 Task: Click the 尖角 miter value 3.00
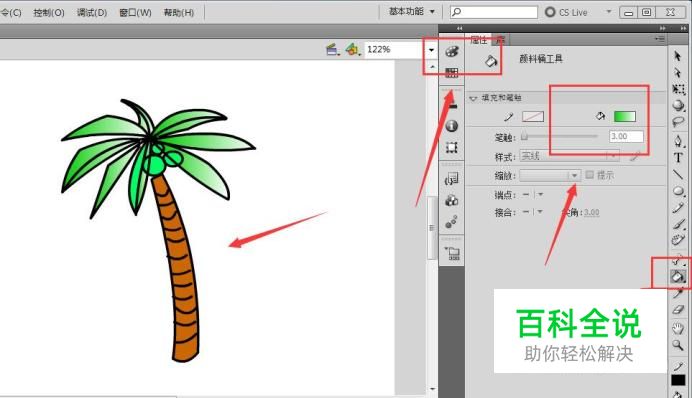click(x=591, y=212)
